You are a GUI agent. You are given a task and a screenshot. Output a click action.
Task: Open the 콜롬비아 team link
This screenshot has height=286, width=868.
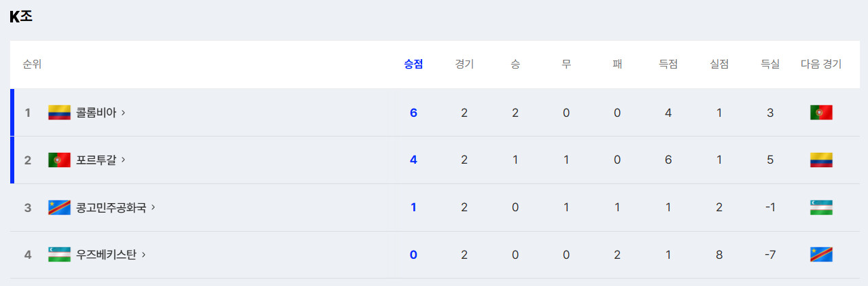96,113
